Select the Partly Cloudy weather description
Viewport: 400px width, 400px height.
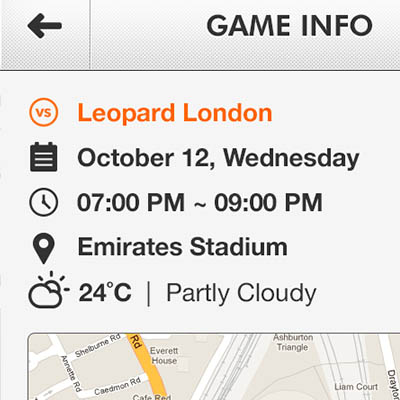pos(241,294)
